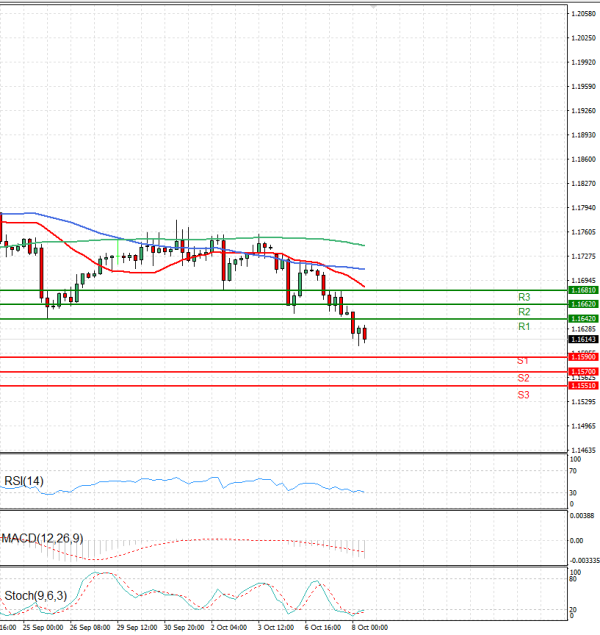Image resolution: width=600 pixels, height=635 pixels.
Task: Click the S1 support label
Action: tap(523, 360)
